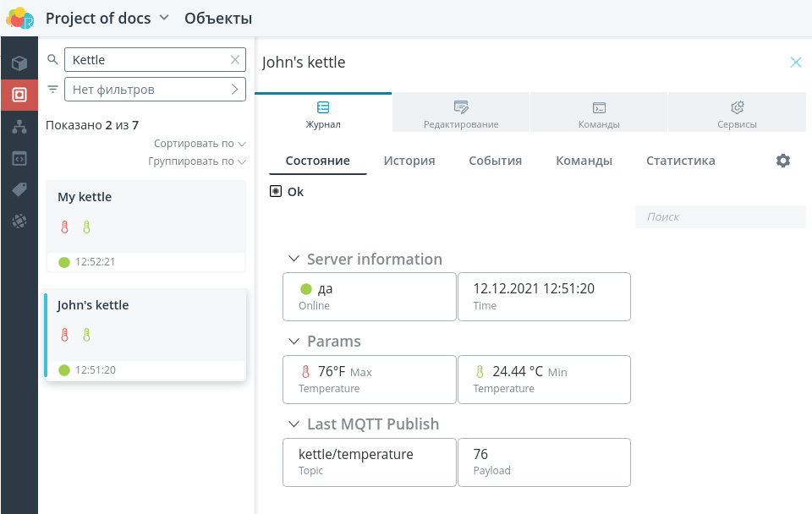Open the hierarchy tree sidebar icon
Viewport: 812px width, 514px height.
(19, 127)
